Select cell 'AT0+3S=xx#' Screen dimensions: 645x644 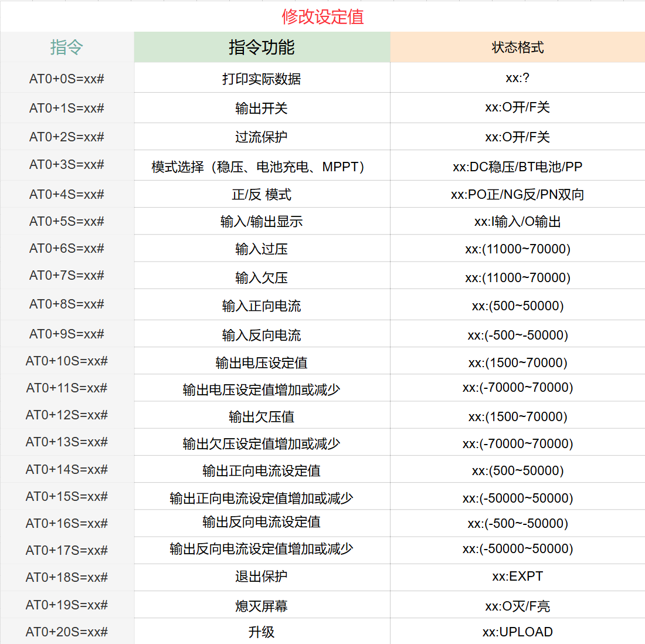(x=67, y=165)
